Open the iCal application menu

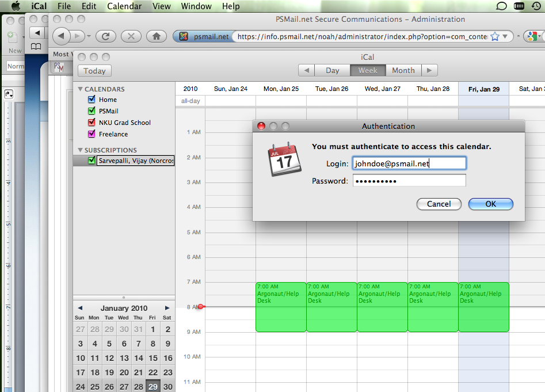click(39, 6)
